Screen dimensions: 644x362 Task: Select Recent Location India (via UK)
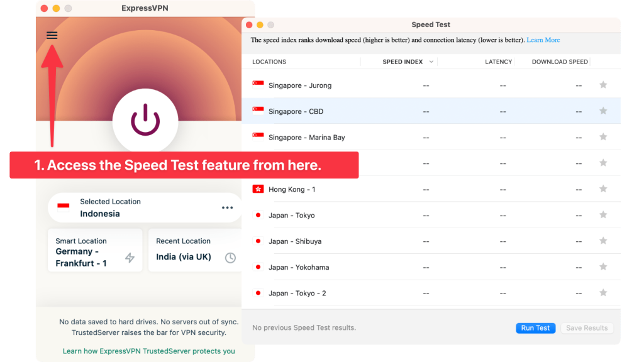195,250
